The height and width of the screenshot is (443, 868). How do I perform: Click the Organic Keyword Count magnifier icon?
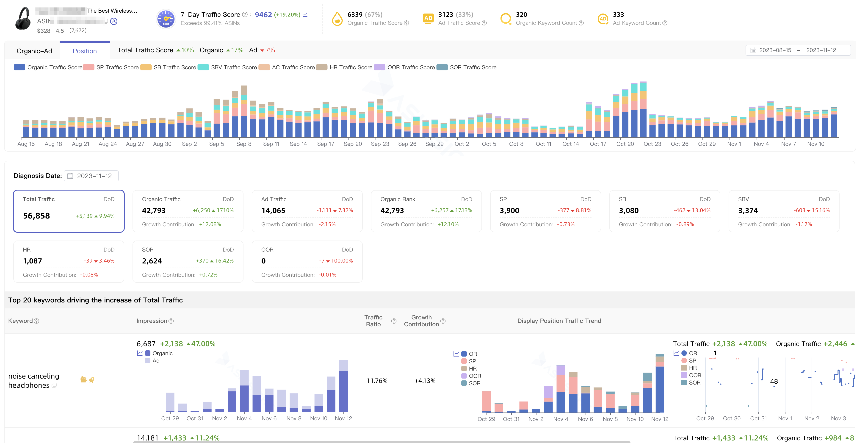506,19
